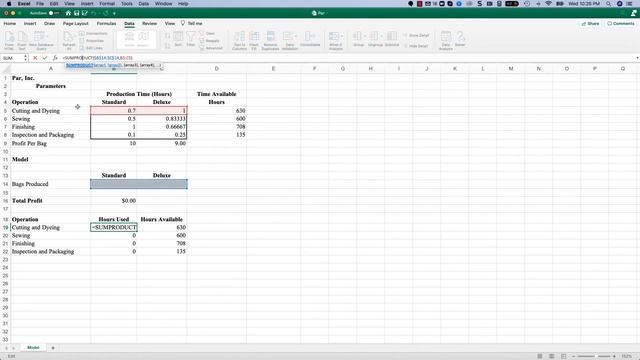The width and height of the screenshot is (640, 360).
Task: Switch to Page Break Preview icon
Action: click(563, 356)
